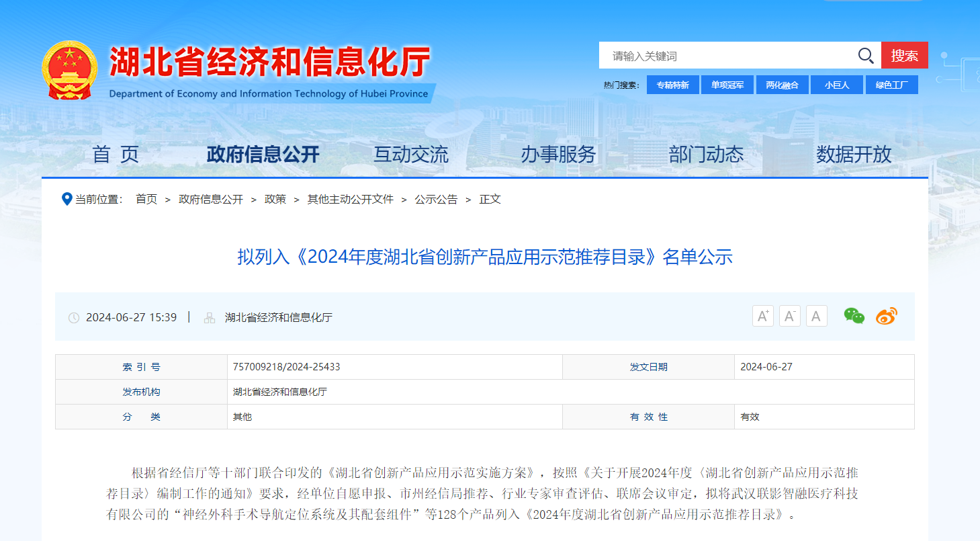Viewport: 980px width, 541px height.
Task: Open the 政府信息公开 navigation tab
Action: tap(263, 155)
